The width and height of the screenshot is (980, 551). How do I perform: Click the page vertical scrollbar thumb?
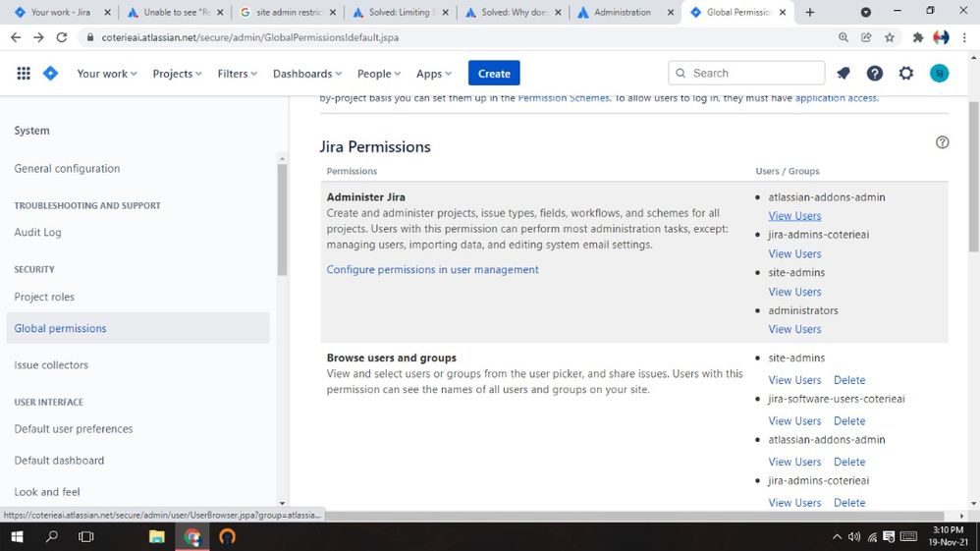tap(974, 177)
